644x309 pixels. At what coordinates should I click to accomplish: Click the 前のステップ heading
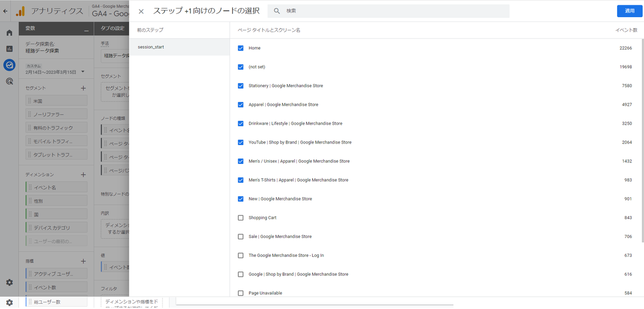click(150, 30)
